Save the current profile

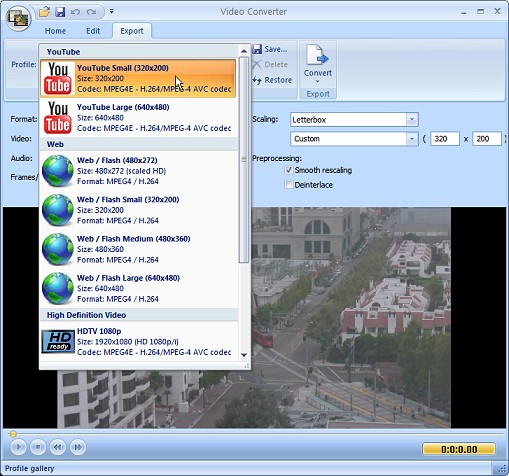(x=270, y=49)
